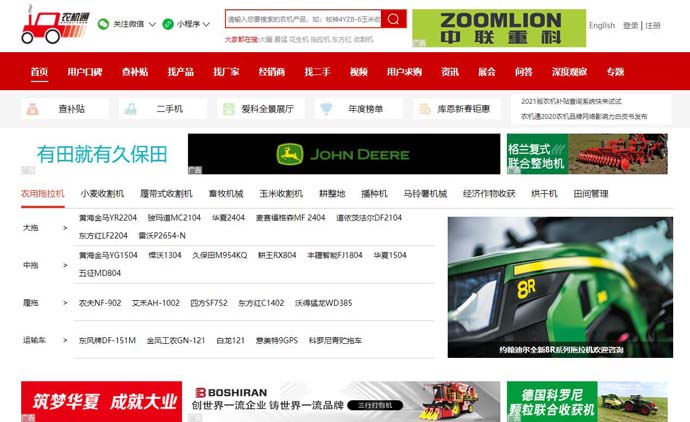This screenshot has width=690, height=422.
Task: Expand the 中拖 row arrow
Action: point(65,265)
